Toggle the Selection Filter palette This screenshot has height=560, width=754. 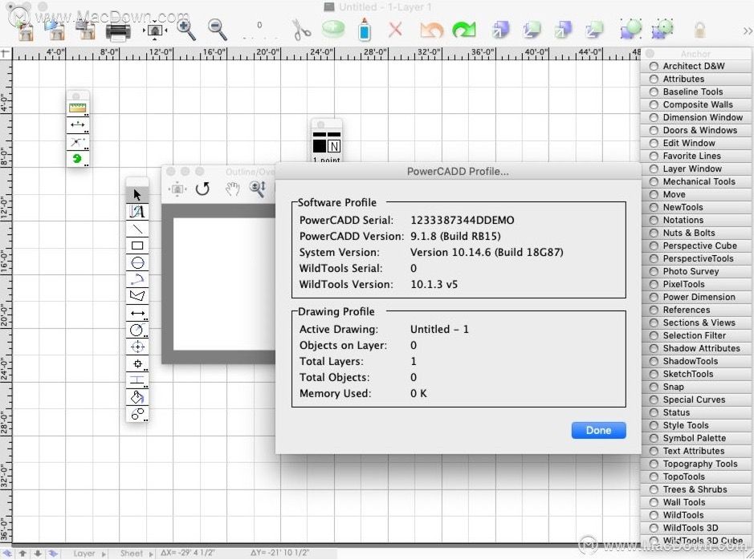pyautogui.click(x=696, y=335)
